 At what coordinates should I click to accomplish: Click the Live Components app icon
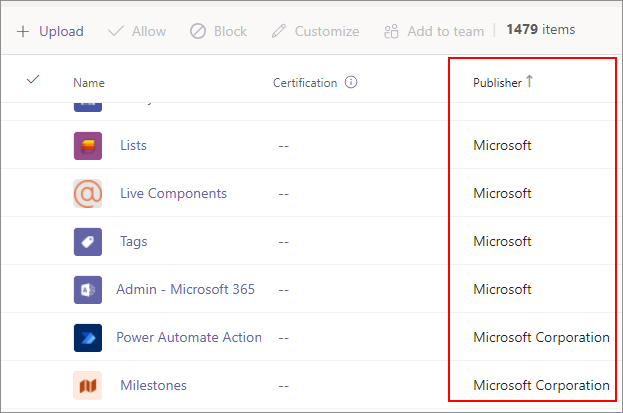[x=88, y=194]
